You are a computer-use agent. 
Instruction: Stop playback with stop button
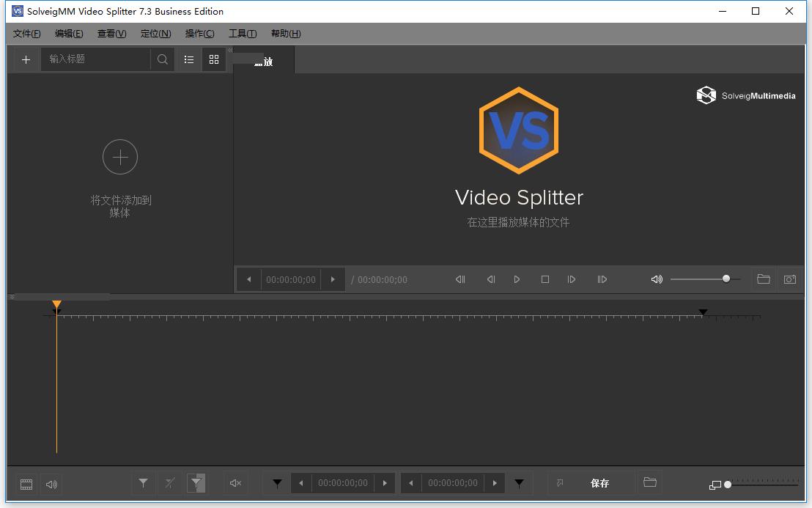point(545,279)
